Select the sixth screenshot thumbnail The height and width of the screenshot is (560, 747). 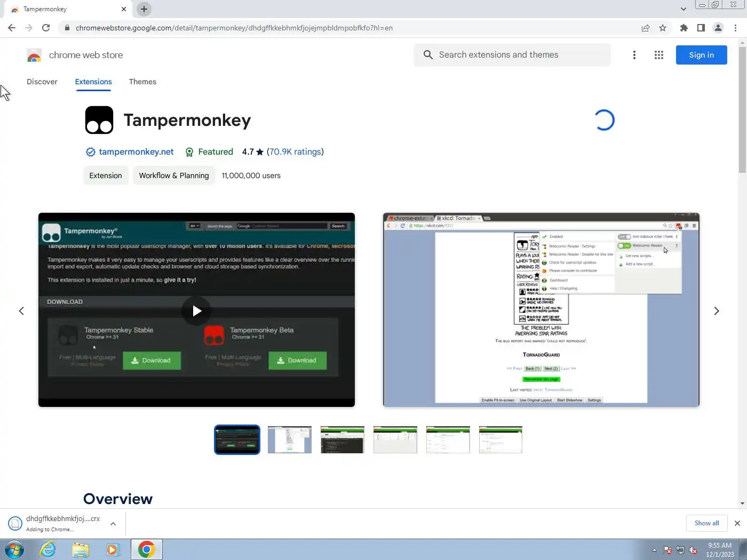[500, 439]
